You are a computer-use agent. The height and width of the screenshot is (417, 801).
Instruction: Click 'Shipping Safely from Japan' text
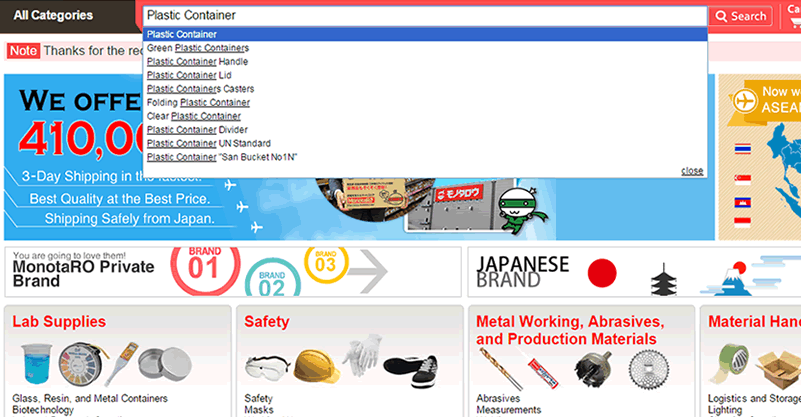(129, 219)
